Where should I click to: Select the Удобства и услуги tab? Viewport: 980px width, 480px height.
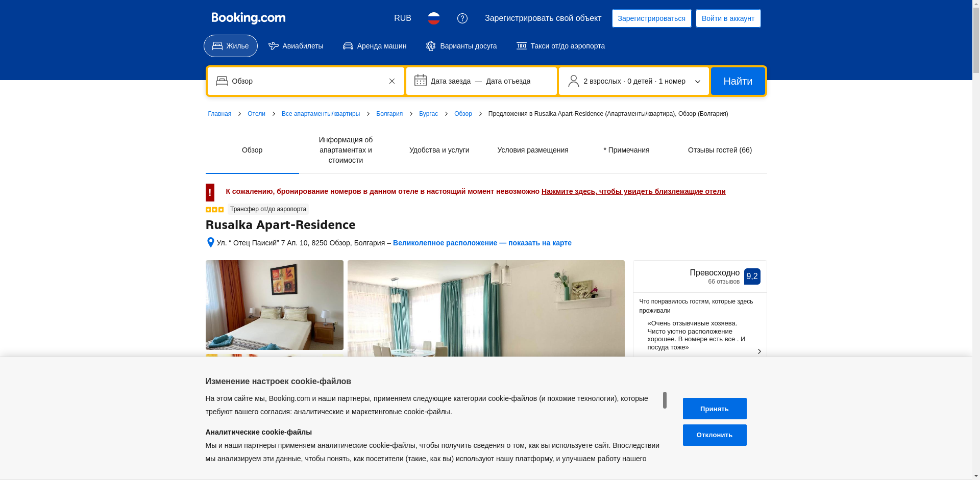tap(439, 150)
